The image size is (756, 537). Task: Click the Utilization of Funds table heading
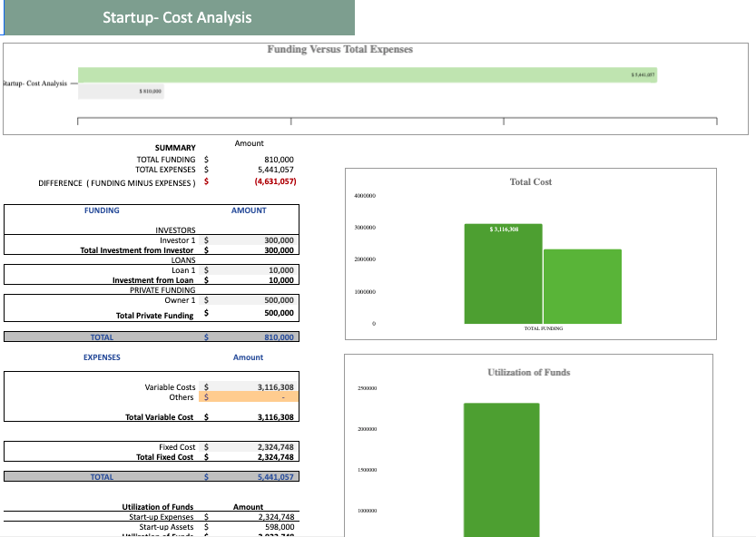click(x=158, y=507)
